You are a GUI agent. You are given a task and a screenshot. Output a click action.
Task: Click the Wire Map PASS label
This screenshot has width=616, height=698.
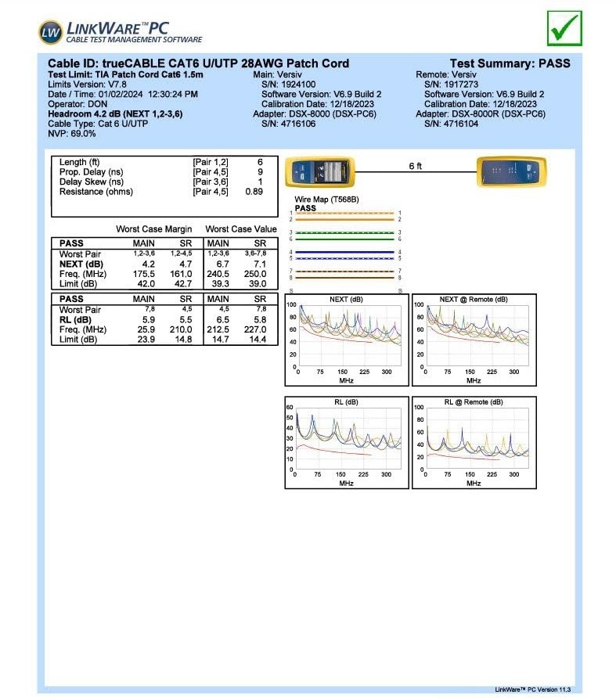pos(305,208)
